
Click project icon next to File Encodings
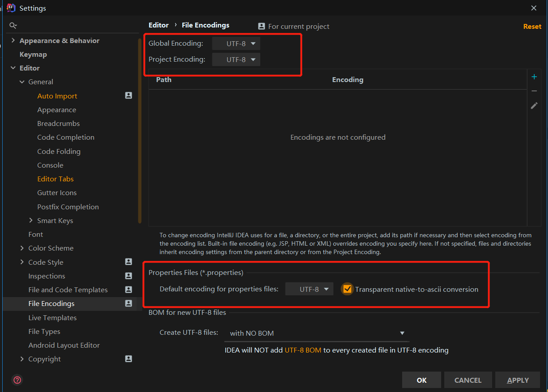click(x=129, y=303)
